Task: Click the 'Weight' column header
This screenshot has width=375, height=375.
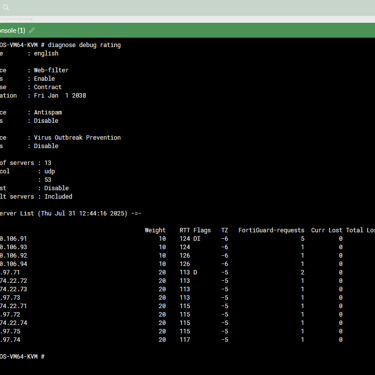Action: (x=155, y=230)
